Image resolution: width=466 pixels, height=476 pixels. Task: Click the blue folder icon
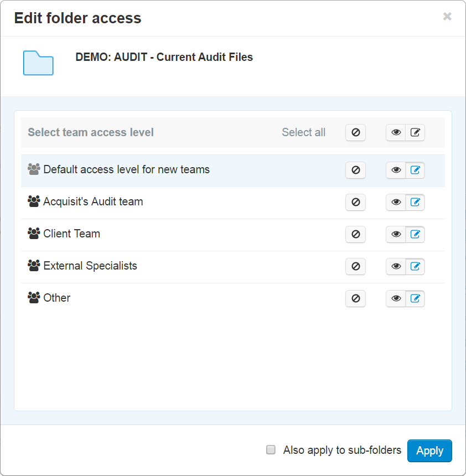click(38, 63)
